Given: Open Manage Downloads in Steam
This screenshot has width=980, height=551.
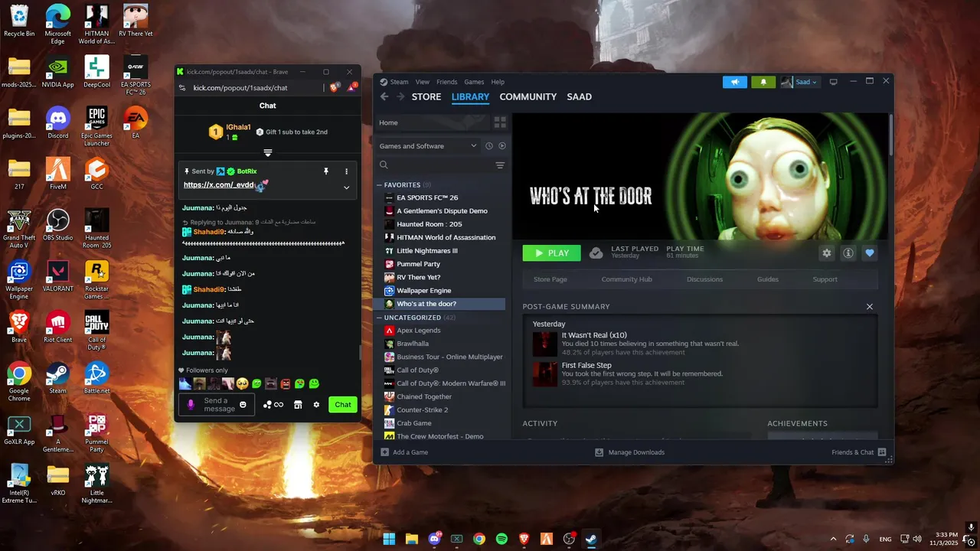Looking at the screenshot, I should click(629, 452).
